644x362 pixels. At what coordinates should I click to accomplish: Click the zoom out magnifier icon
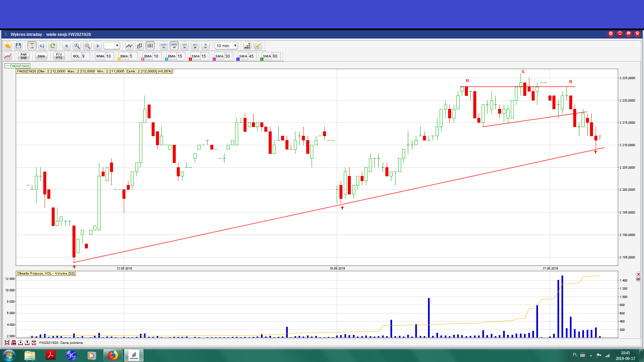coord(87,46)
